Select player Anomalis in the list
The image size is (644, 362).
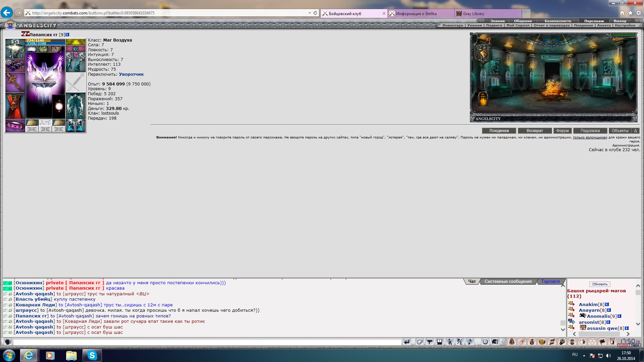598,316
